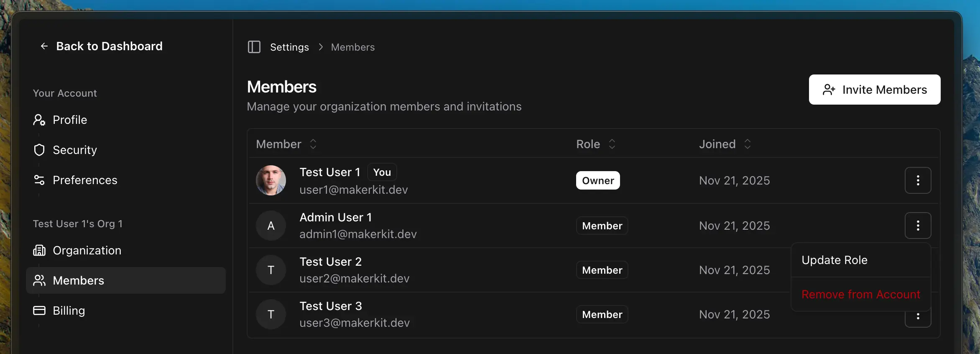Open actions menu for Test User 1
This screenshot has width=980, height=354.
pos(918,180)
